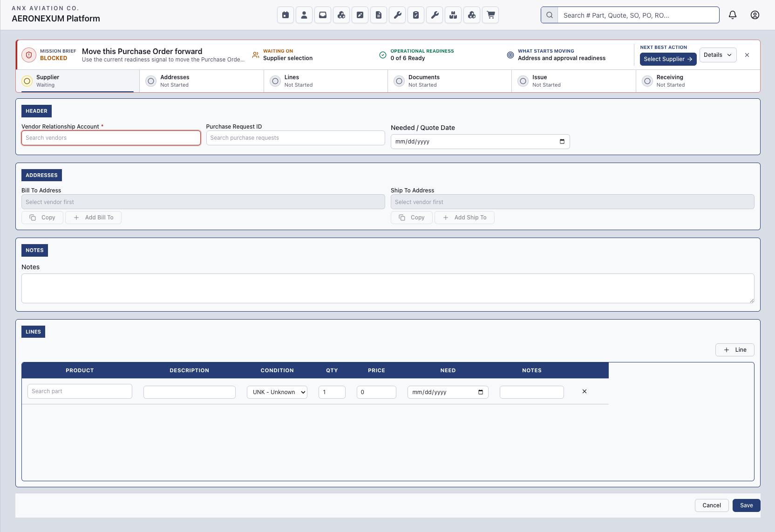
Task: Open the document page icon
Action: click(x=379, y=15)
